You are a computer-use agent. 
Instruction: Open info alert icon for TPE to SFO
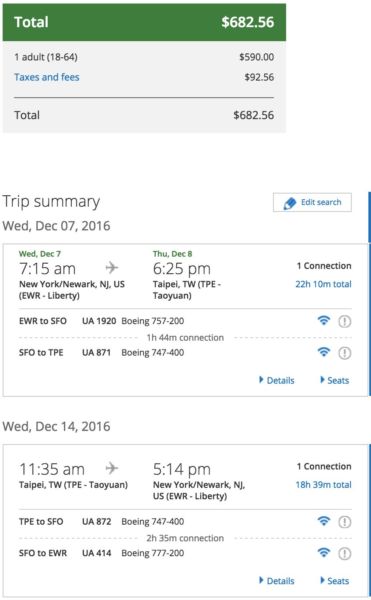tap(345, 522)
